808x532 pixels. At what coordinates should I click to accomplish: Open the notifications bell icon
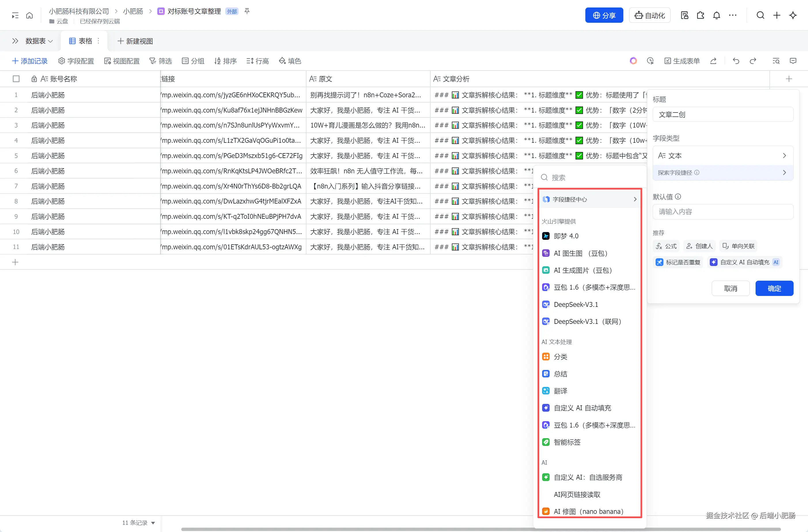pyautogui.click(x=716, y=15)
